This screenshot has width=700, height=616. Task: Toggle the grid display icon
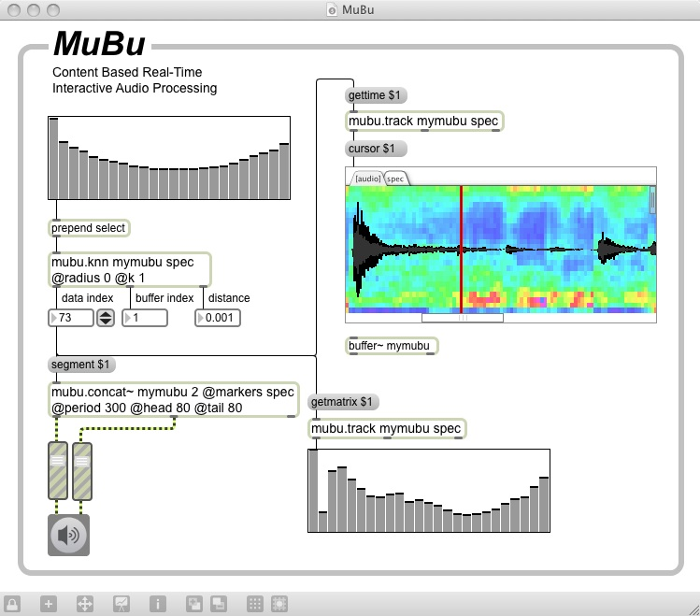255,604
